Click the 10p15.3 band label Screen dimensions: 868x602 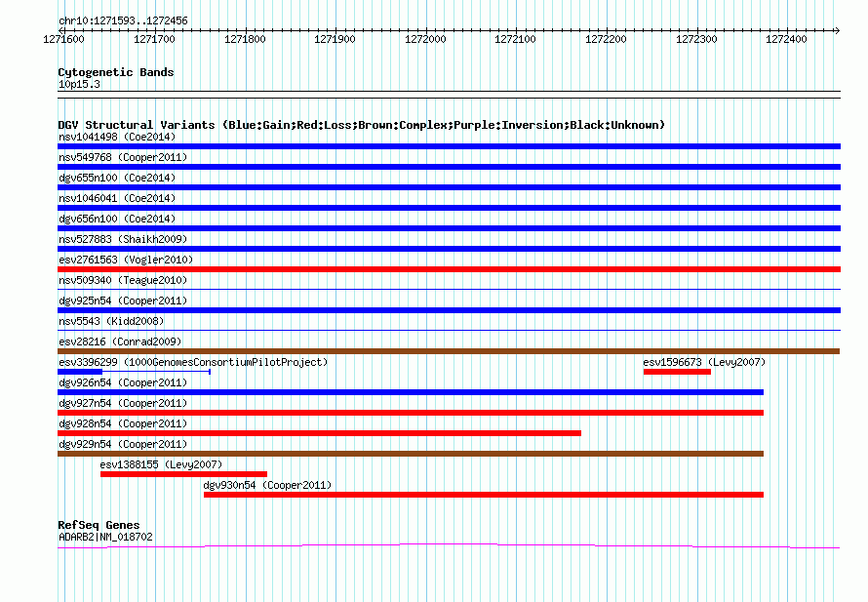[79, 84]
